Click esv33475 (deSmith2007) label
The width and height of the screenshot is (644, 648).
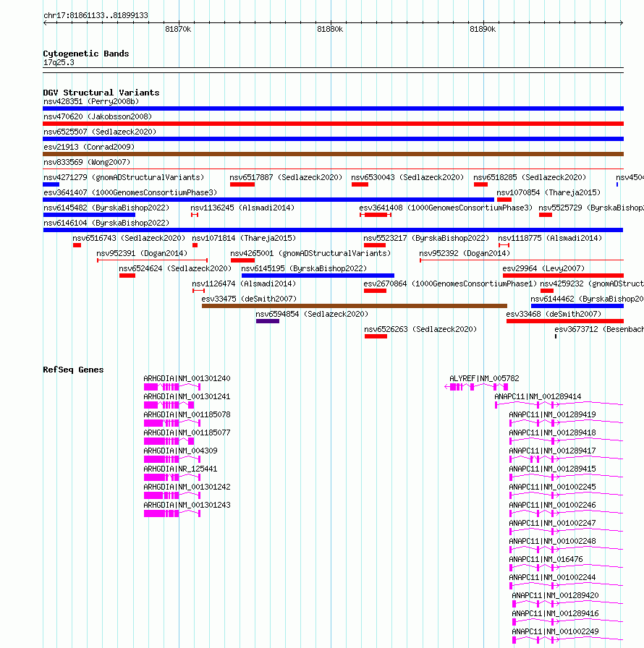[x=249, y=299]
